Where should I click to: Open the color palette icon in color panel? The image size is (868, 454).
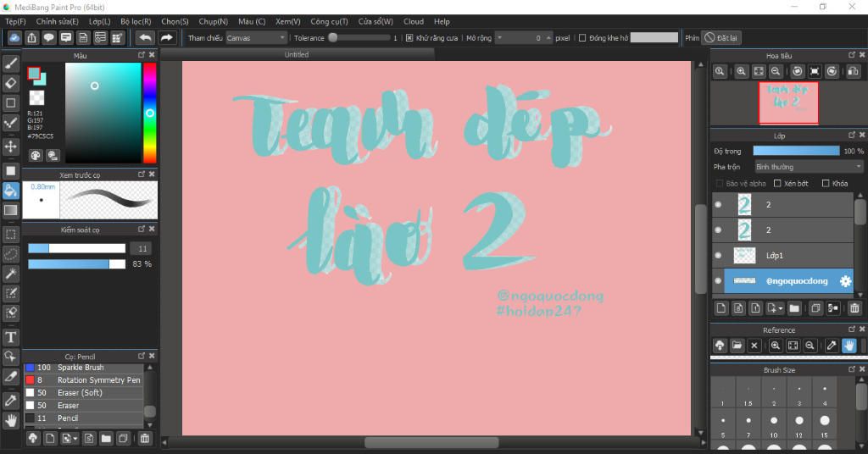[36, 155]
